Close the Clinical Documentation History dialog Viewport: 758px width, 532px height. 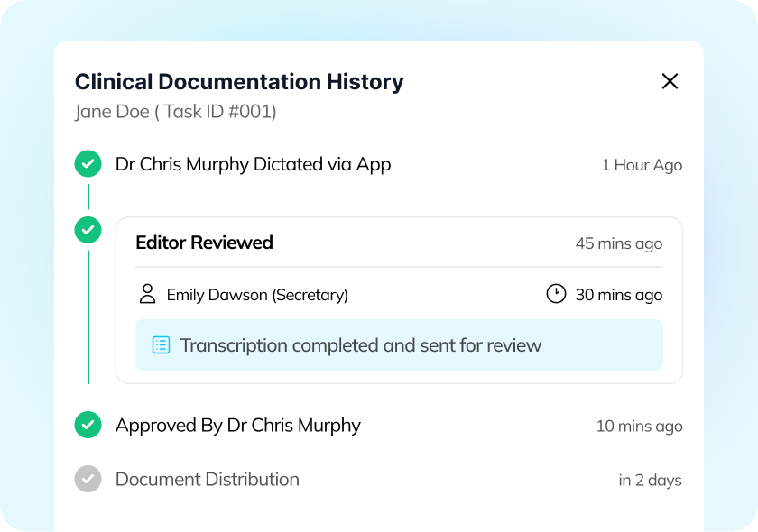pyautogui.click(x=670, y=81)
